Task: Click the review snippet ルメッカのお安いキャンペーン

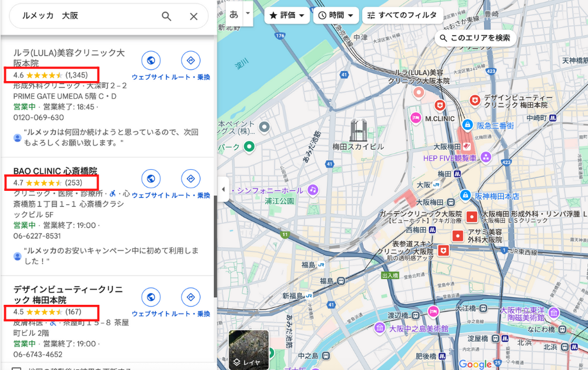Action: (111, 256)
